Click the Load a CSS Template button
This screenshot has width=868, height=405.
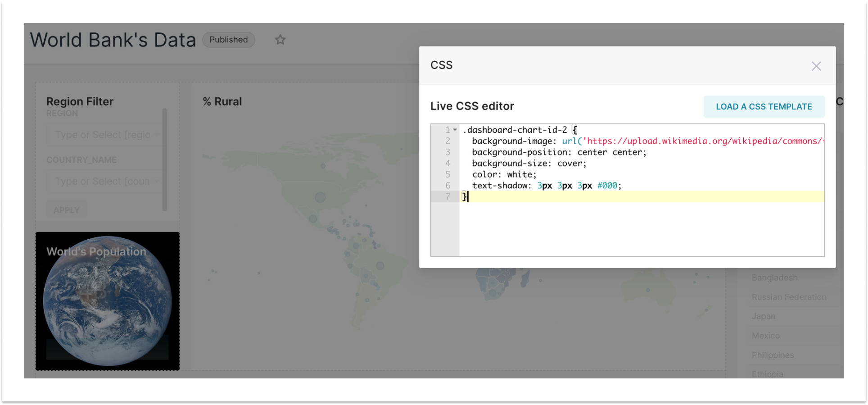(x=764, y=107)
